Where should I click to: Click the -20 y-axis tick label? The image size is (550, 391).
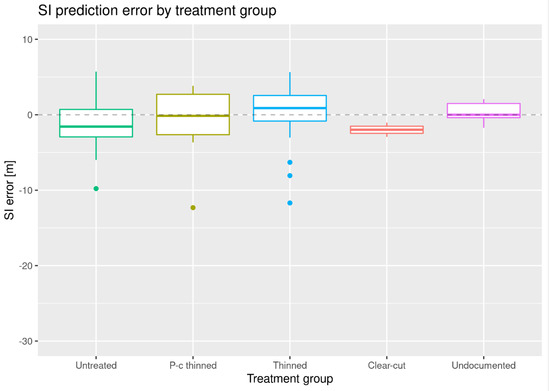(x=25, y=266)
